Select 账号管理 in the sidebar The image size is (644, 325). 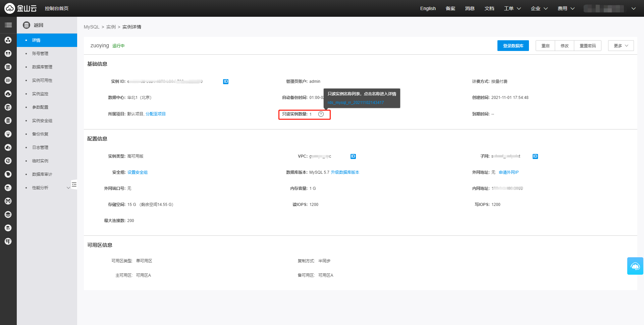(40, 54)
